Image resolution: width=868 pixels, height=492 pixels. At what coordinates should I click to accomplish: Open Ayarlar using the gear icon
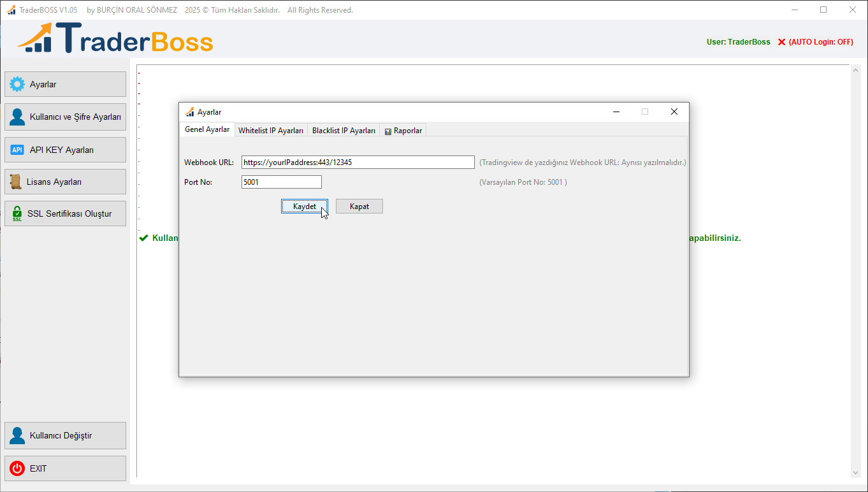point(17,83)
